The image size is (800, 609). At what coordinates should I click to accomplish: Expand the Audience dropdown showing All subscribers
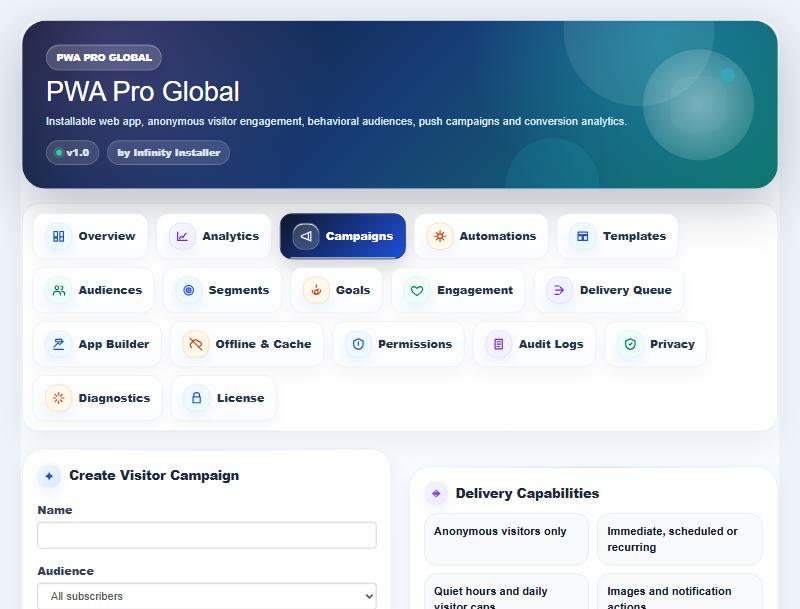(207, 596)
